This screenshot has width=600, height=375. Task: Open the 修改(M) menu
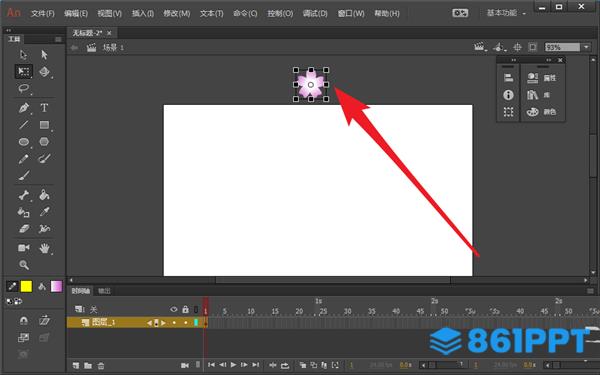[x=177, y=14]
